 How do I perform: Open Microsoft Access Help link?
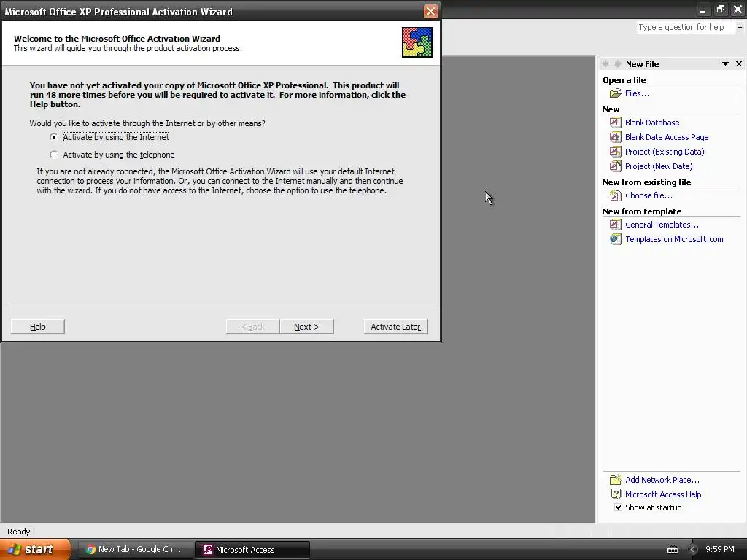pyautogui.click(x=663, y=494)
